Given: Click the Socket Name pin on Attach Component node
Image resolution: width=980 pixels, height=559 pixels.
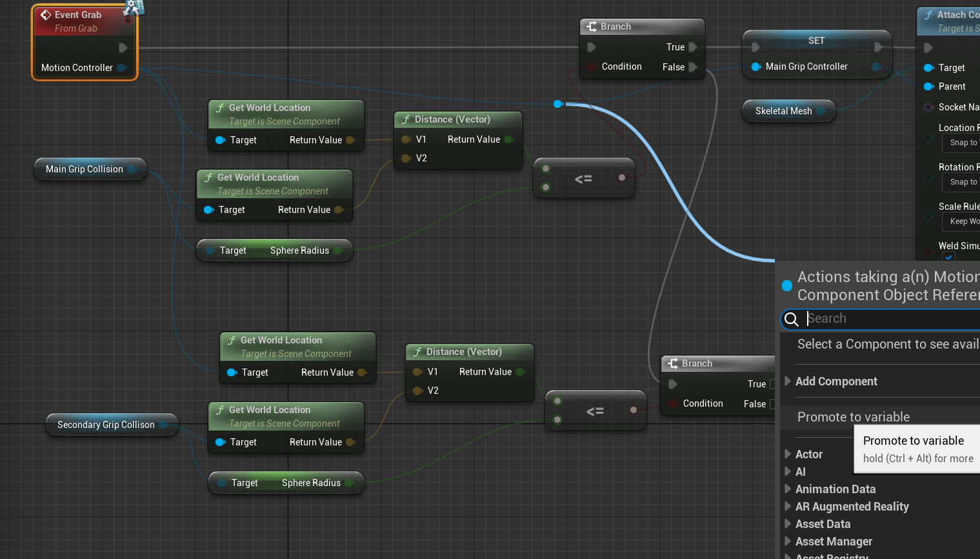Looking at the screenshot, I should point(928,107).
